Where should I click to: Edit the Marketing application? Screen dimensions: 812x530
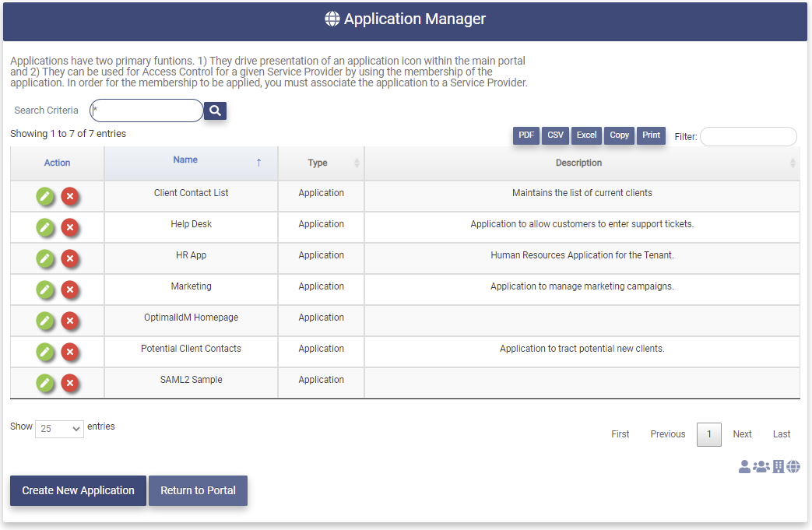tap(45, 290)
